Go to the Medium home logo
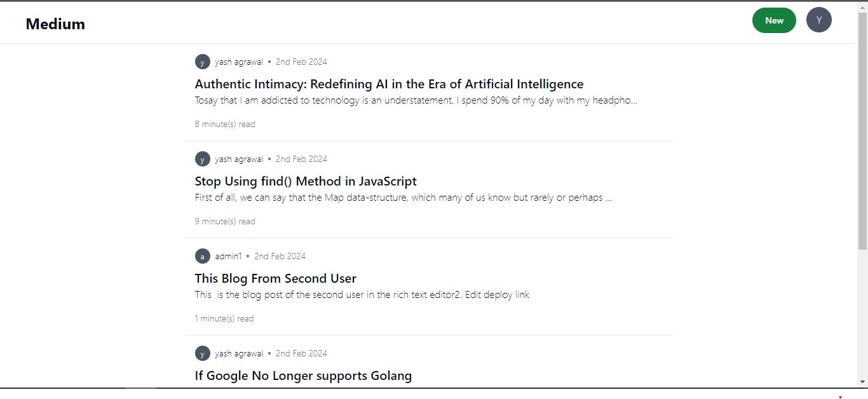 pyautogui.click(x=55, y=24)
